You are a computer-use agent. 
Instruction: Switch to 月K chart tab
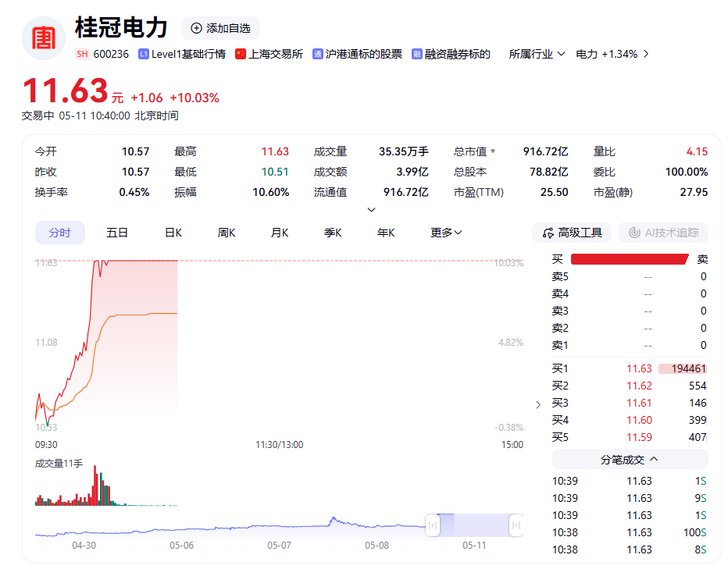pyautogui.click(x=280, y=233)
